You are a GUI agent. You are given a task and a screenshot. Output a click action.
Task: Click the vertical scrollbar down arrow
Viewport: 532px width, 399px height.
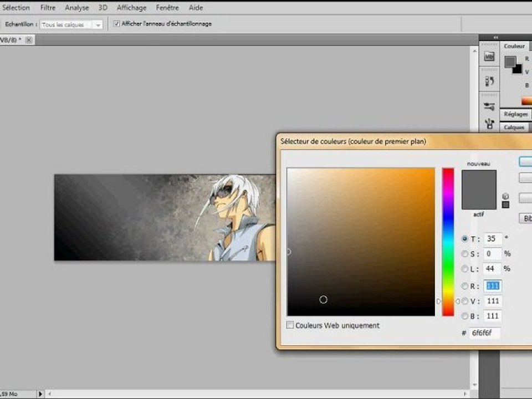474,385
